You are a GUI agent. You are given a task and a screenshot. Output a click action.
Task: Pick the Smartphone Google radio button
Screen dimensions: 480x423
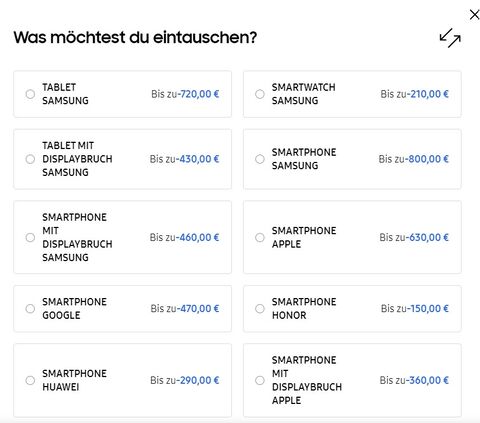(30, 309)
